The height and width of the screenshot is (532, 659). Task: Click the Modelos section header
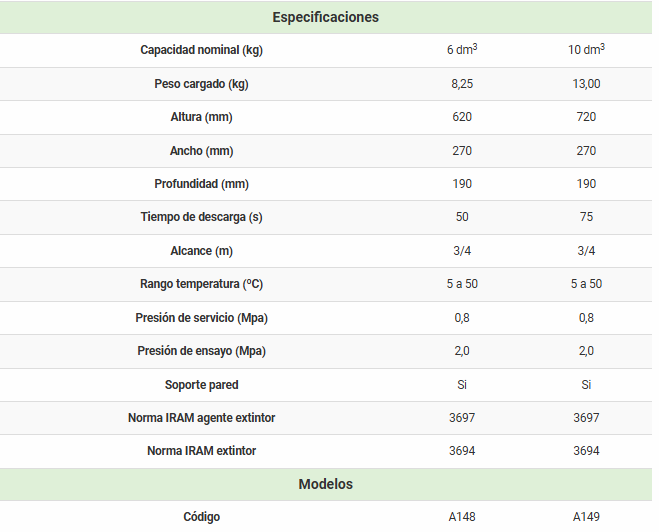pyautogui.click(x=326, y=484)
